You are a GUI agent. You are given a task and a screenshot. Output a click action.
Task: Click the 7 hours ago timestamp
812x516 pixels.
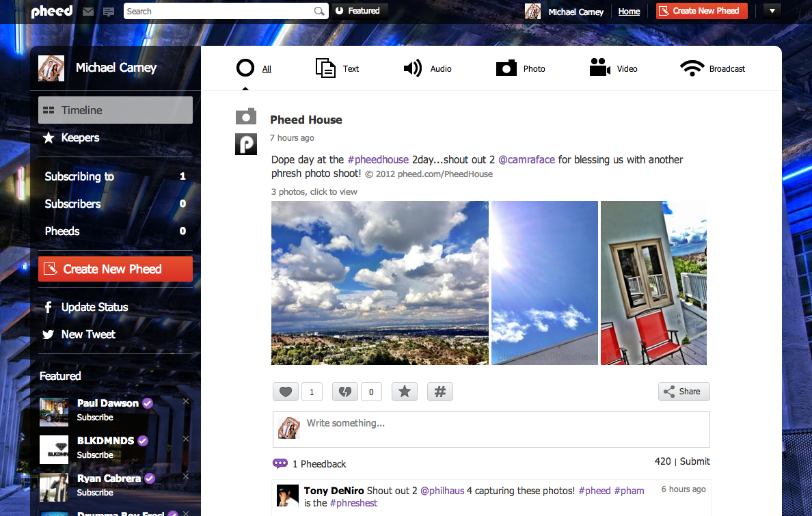click(x=292, y=138)
